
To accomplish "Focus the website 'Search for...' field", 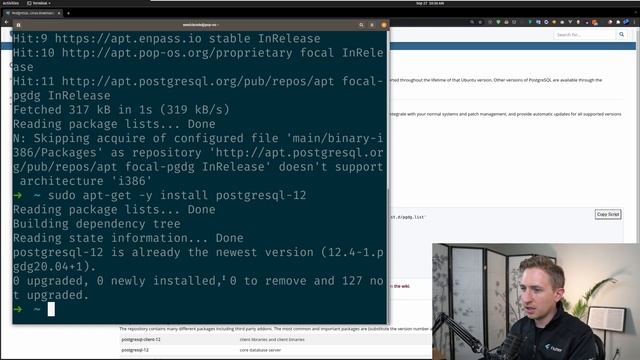I will click(x=584, y=35).
